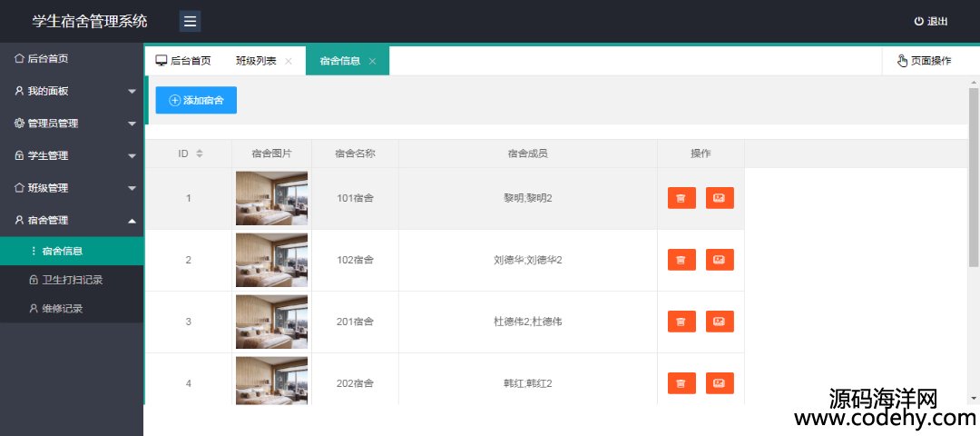Viewport: 980px width, 436px height.
Task: Switch to the 班级列表 tab
Action: (x=256, y=61)
